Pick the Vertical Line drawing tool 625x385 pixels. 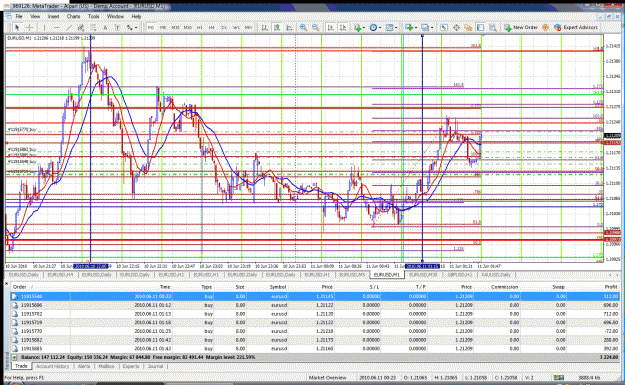tap(44, 28)
